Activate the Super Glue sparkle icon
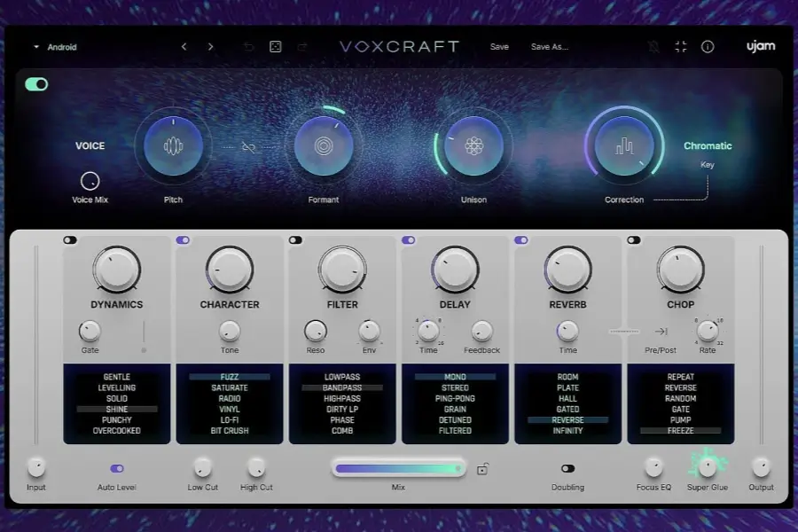Screen dimensions: 798x532 [x=708, y=464]
